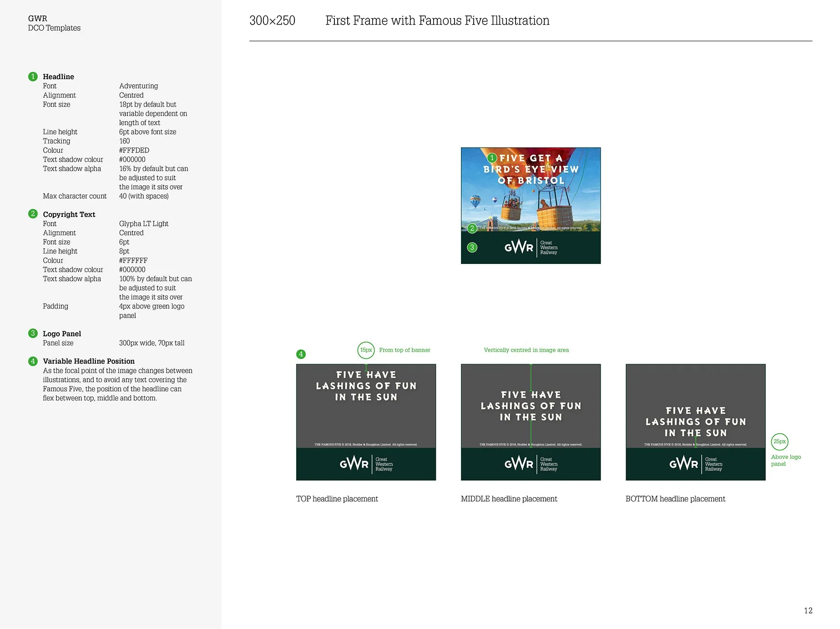Image resolution: width=840 pixels, height=629 pixels.
Task: Click the 'Variable Headline Position' heading
Action: pos(89,361)
